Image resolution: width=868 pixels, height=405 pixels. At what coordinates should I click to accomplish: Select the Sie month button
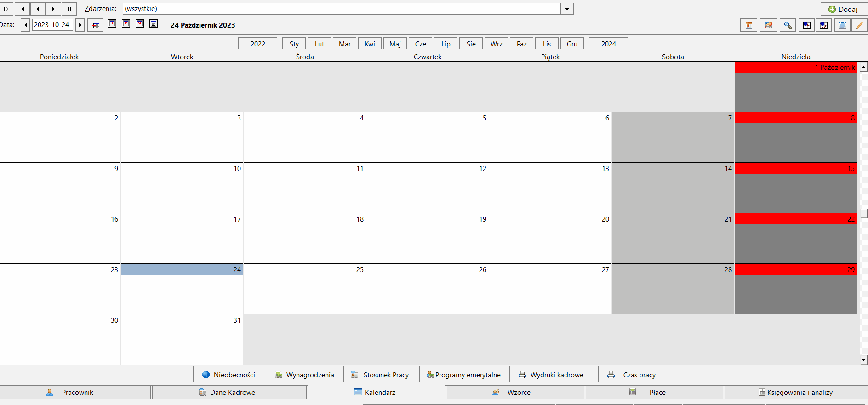(471, 44)
